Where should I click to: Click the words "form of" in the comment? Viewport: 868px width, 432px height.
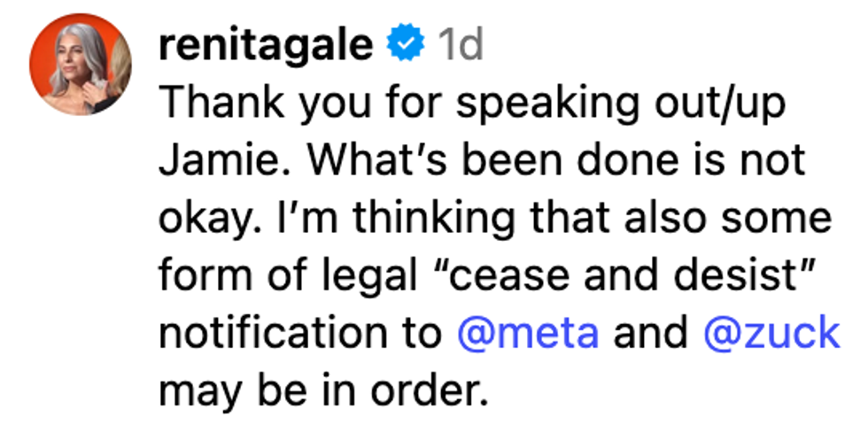[222, 276]
